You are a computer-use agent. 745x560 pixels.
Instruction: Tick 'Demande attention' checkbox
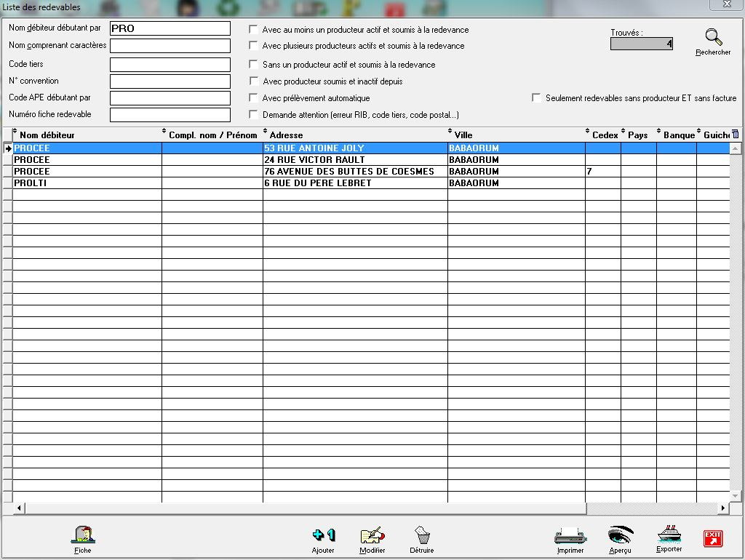(253, 115)
